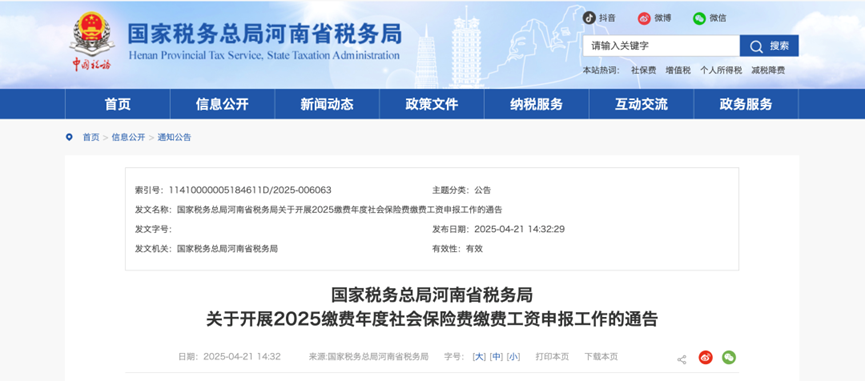Set font size to large [大]
This screenshot has width=865, height=381.
point(479,357)
